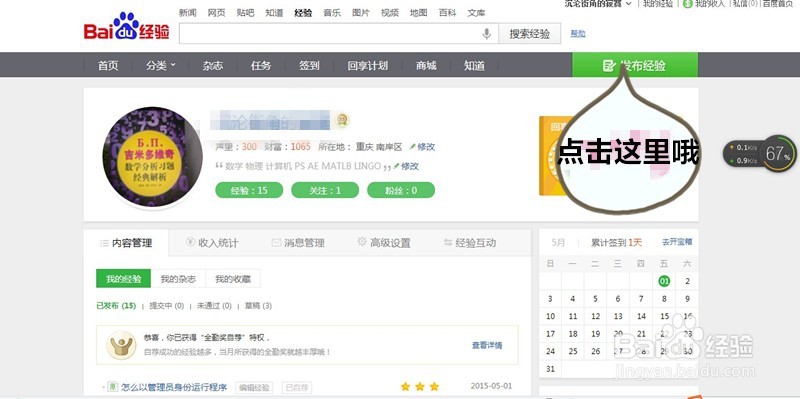Switch to 文库 in top links
Viewport: 800px width, 399px height.
point(477,13)
